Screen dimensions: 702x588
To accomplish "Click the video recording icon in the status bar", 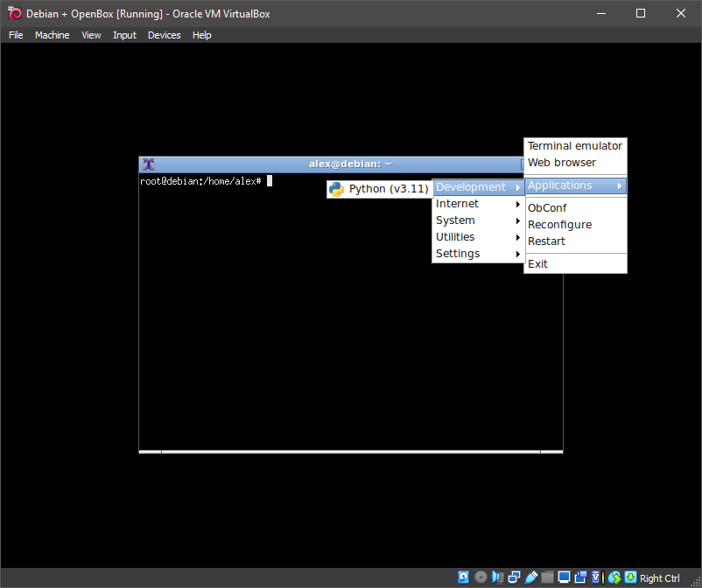I will (580, 577).
